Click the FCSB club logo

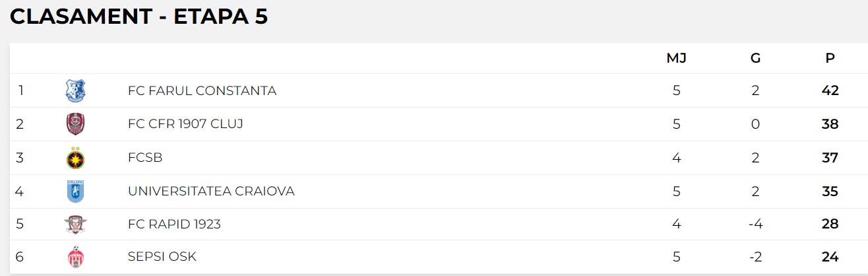point(75,158)
